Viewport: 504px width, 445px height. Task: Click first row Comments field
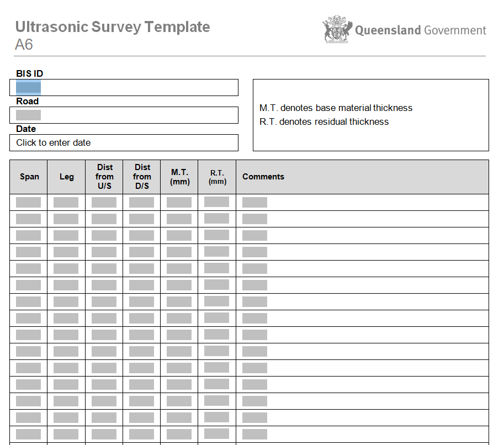(x=254, y=203)
